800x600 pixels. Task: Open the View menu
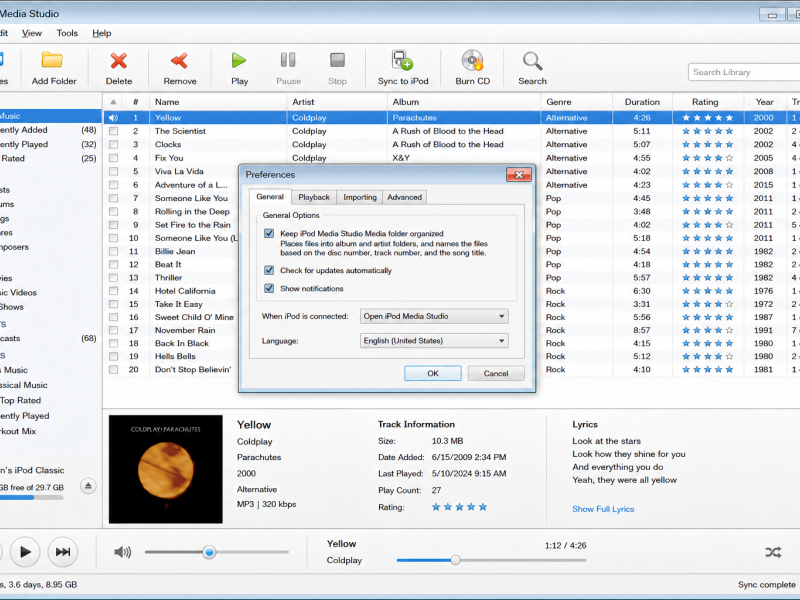pyautogui.click(x=32, y=33)
